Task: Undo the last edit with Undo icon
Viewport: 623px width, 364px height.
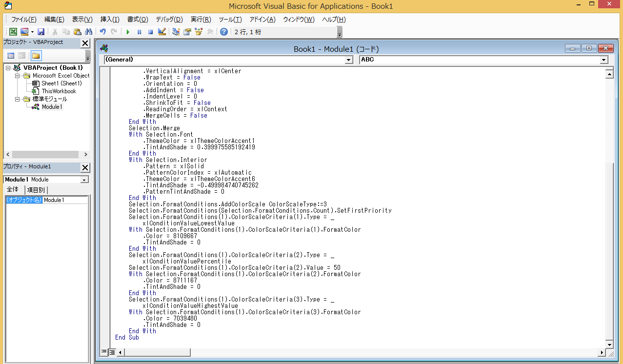Action: [103, 32]
